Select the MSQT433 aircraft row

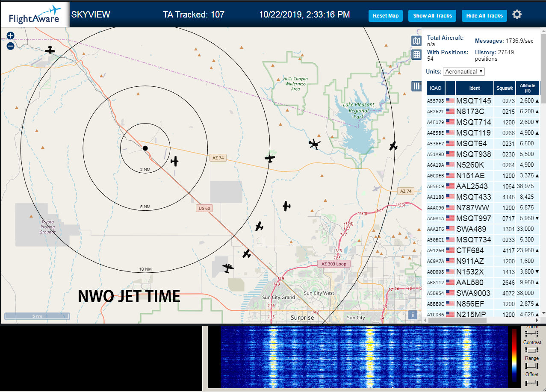[483, 197]
